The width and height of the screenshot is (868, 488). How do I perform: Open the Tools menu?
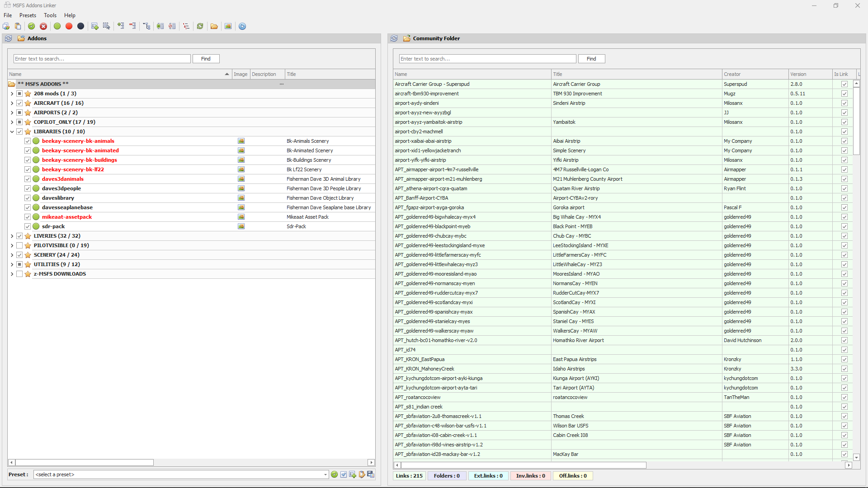pos(50,15)
